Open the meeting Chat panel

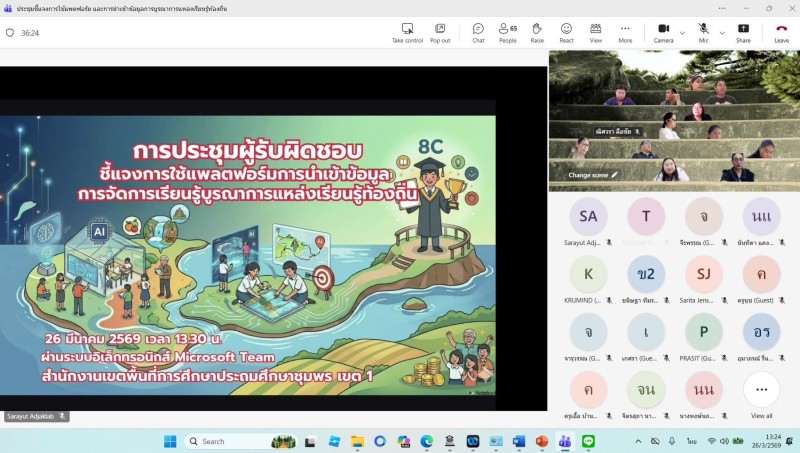[478, 31]
